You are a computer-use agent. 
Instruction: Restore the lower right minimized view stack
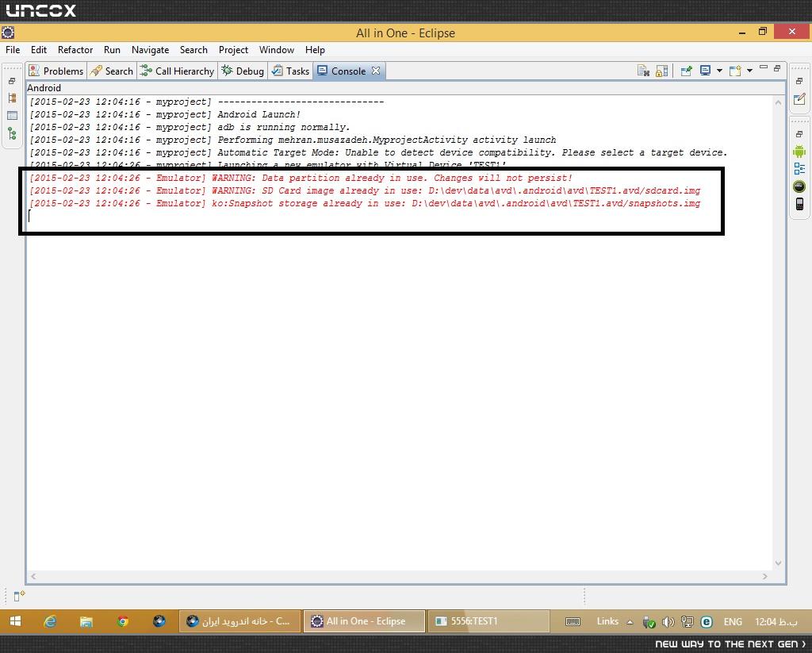(x=799, y=134)
